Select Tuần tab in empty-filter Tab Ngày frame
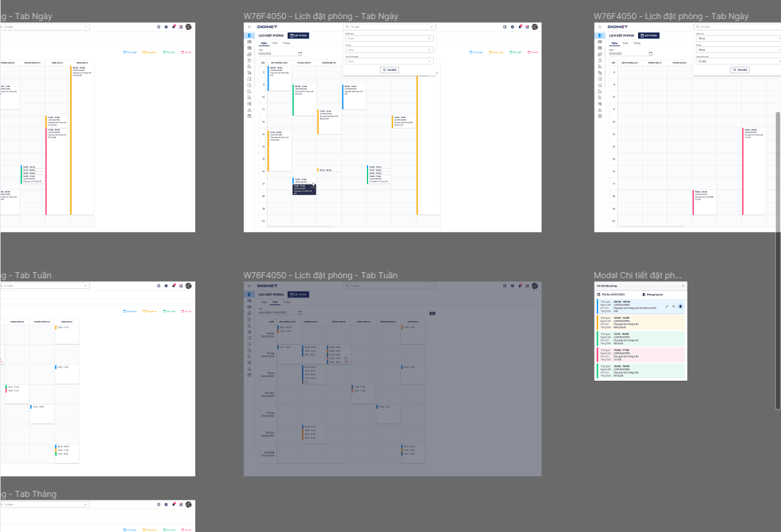 click(x=275, y=43)
